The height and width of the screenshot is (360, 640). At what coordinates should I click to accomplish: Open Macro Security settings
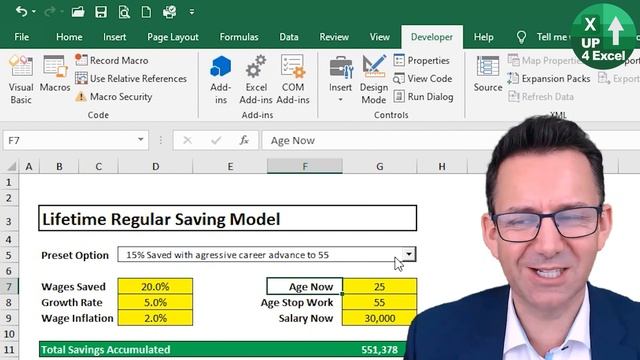113,97
